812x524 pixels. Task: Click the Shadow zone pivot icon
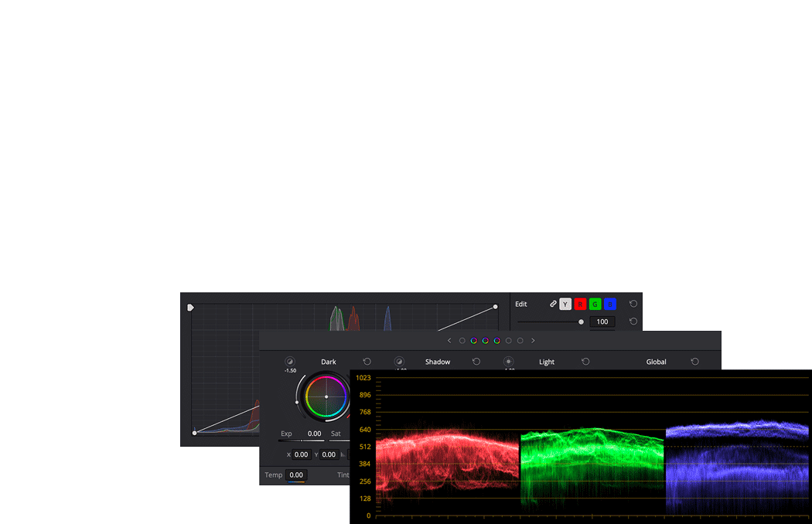(399, 362)
